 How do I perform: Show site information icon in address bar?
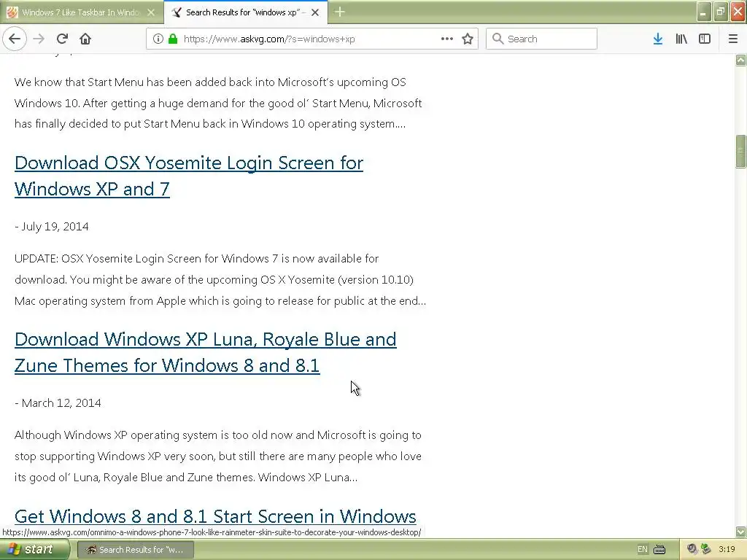click(x=158, y=39)
